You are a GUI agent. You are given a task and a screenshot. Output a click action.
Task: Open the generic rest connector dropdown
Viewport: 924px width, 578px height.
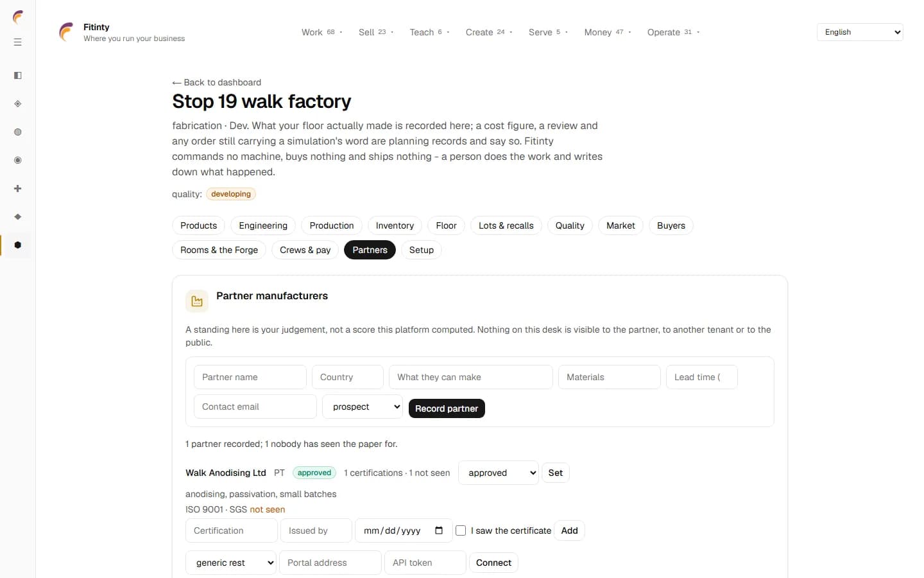(x=231, y=563)
